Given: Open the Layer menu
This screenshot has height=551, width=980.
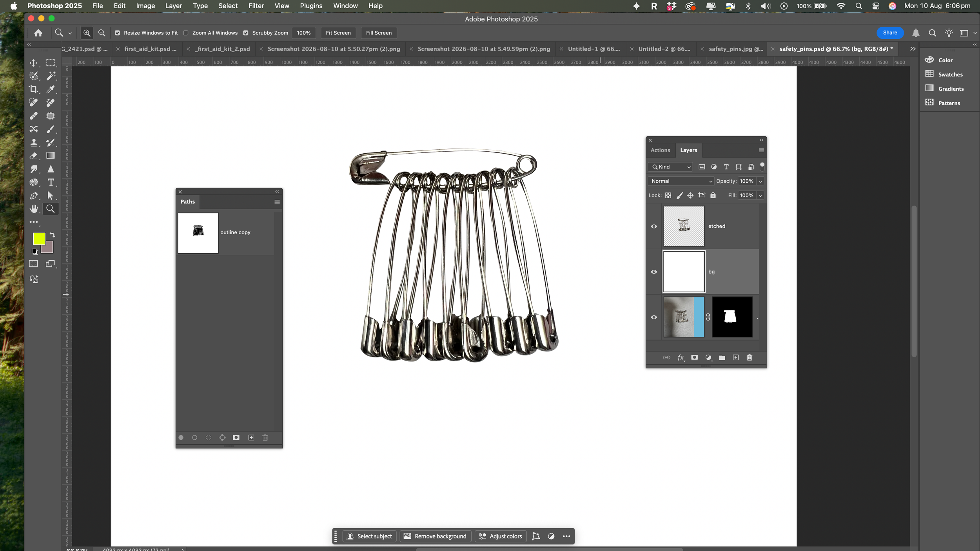Looking at the screenshot, I should pos(173,6).
